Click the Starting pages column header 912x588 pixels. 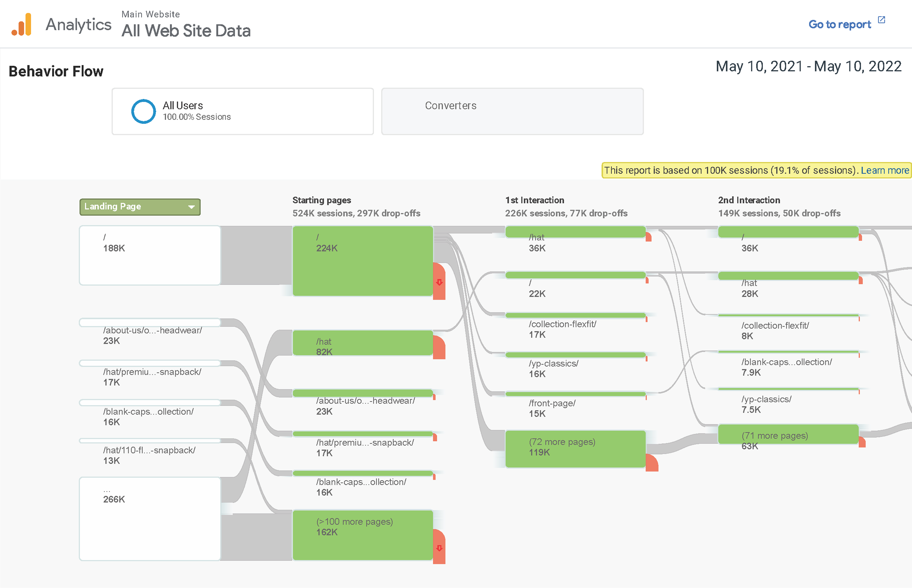pos(322,200)
